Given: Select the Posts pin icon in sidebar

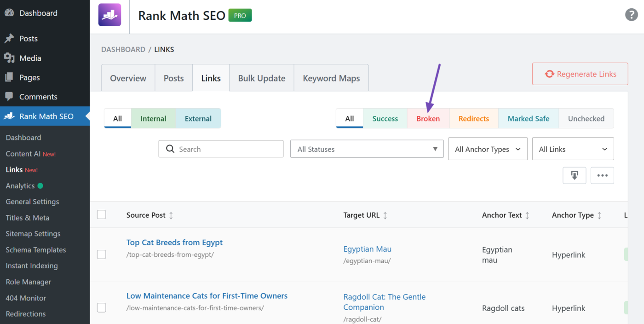Looking at the screenshot, I should coord(10,39).
